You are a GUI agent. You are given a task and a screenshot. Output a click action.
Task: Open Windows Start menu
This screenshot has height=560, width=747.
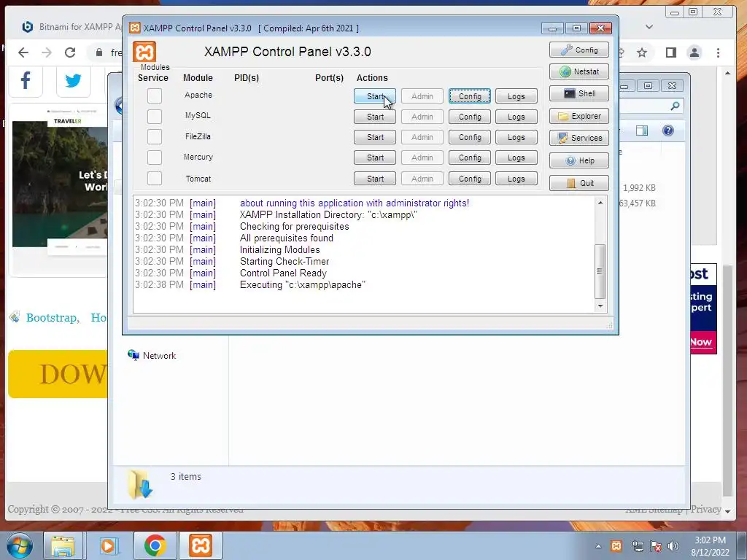(x=20, y=545)
